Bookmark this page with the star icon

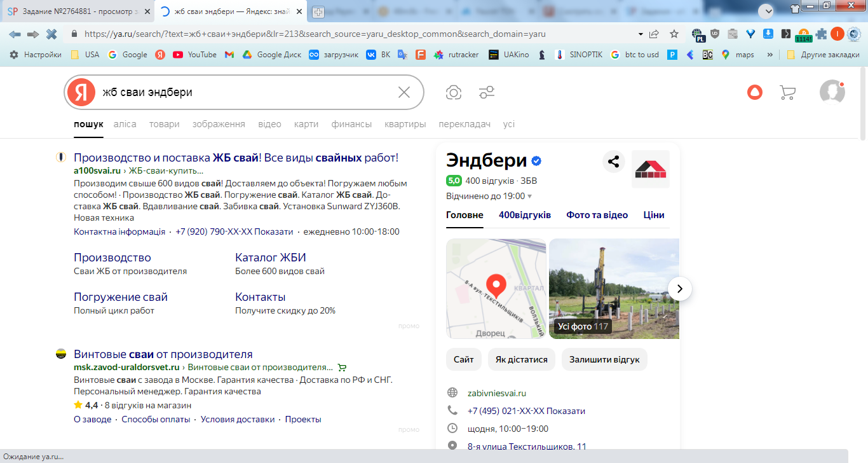[x=674, y=34]
